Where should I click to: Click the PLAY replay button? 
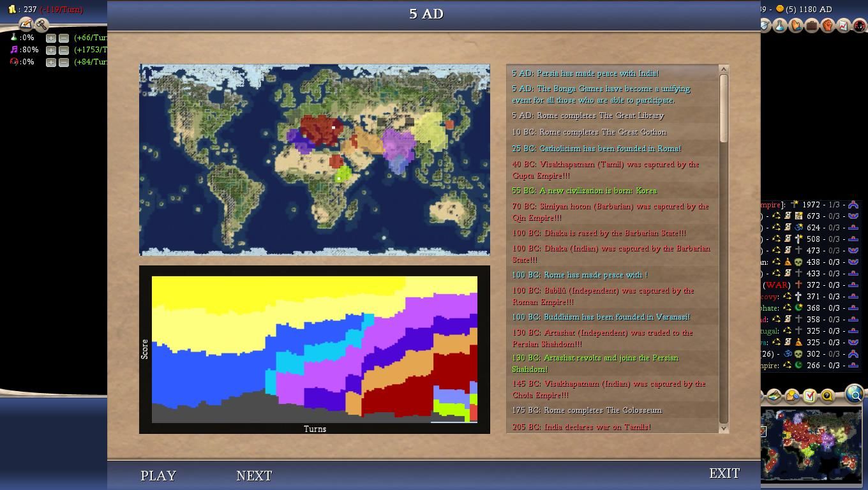158,475
